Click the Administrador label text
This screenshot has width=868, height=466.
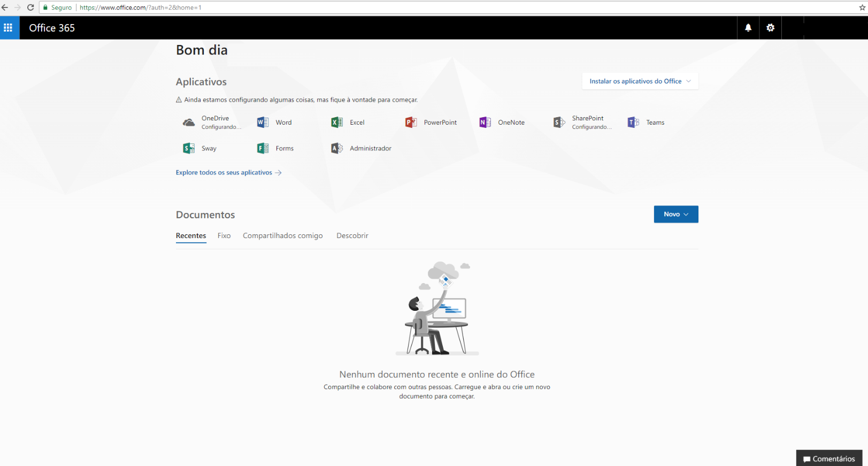click(x=371, y=149)
